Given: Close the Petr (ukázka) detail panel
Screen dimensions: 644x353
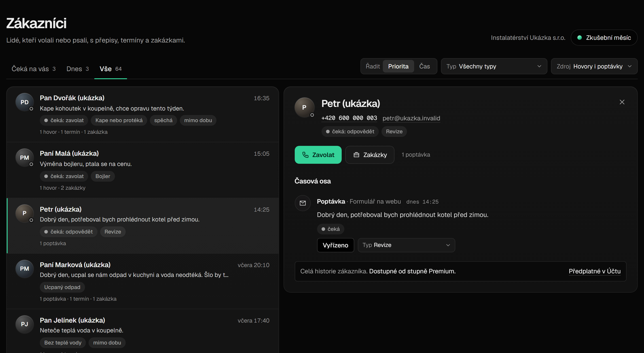Looking at the screenshot, I should 622,102.
